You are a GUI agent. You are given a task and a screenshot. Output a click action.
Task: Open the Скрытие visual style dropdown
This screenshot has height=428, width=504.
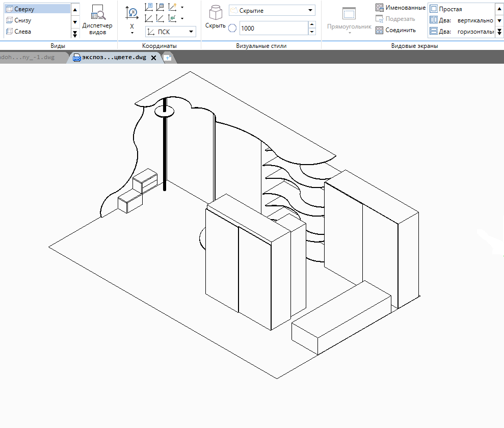click(x=272, y=10)
